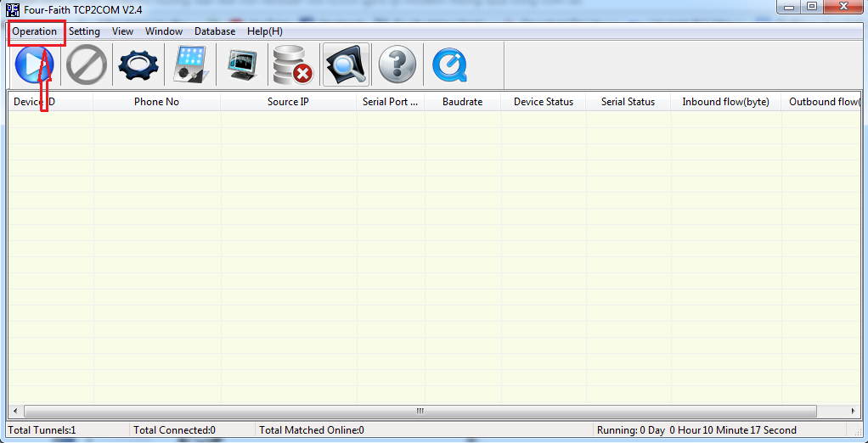Click the blue Q toolbar icon

pyautogui.click(x=449, y=65)
